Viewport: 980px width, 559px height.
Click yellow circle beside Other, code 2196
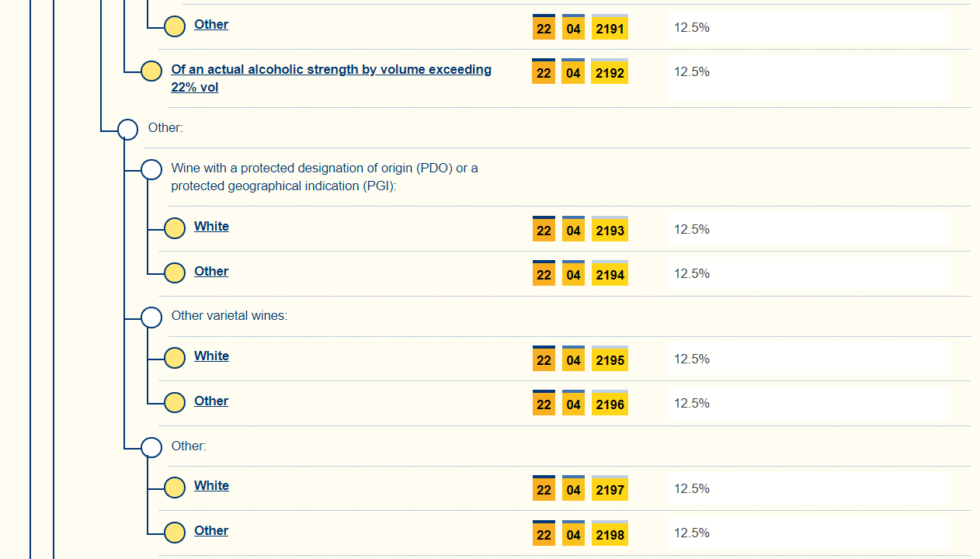175,403
